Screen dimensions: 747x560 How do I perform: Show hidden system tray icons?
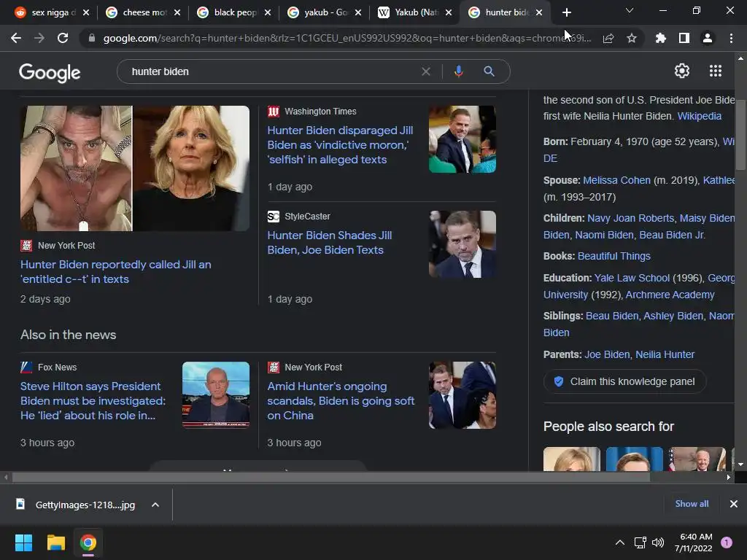tap(620, 542)
